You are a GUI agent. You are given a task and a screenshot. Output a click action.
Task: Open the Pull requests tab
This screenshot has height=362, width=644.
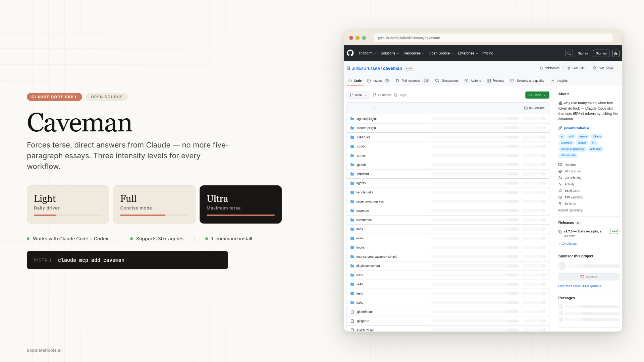click(413, 81)
